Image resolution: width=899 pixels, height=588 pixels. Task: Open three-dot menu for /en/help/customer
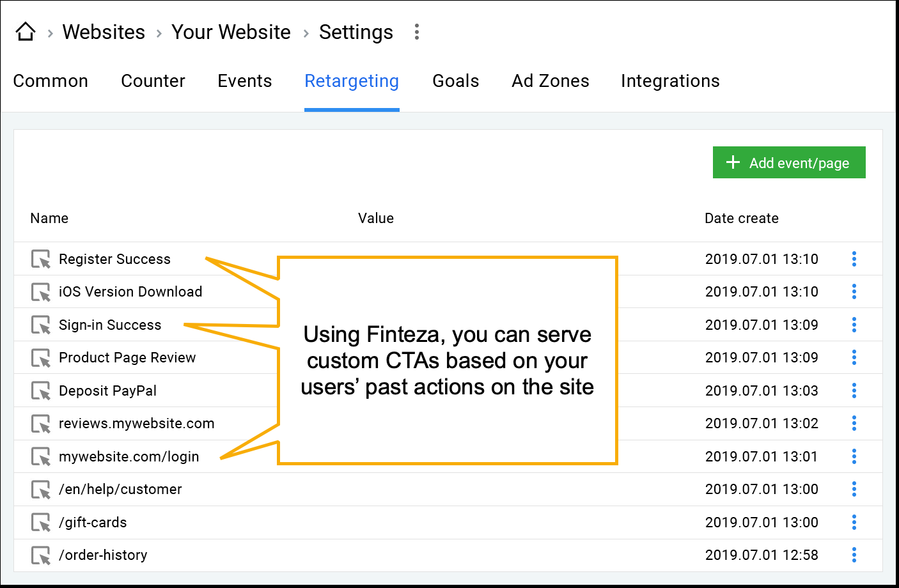pyautogui.click(x=854, y=489)
